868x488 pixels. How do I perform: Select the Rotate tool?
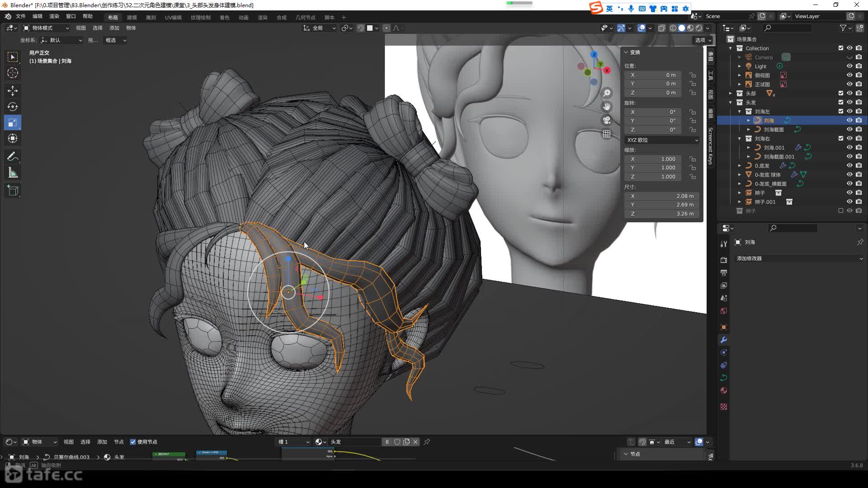tap(13, 107)
